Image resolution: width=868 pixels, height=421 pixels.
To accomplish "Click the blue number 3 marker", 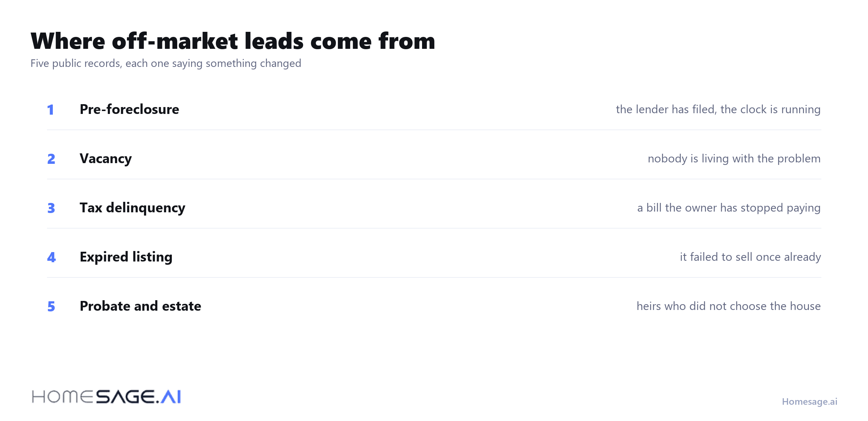I will tap(51, 208).
